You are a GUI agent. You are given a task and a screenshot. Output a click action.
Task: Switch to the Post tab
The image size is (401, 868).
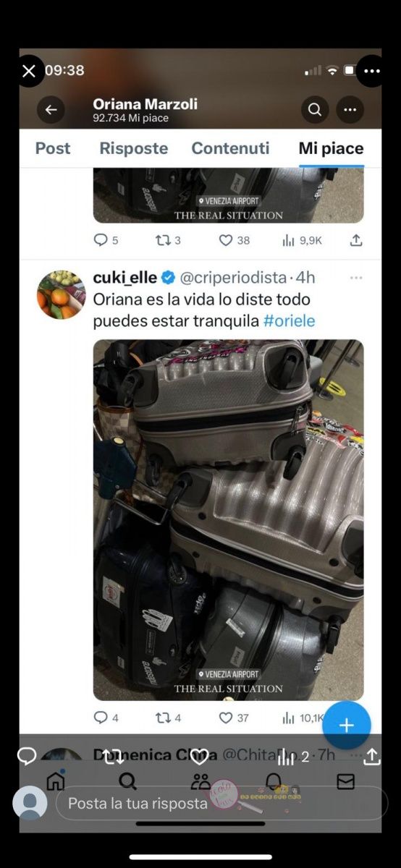pos(53,148)
